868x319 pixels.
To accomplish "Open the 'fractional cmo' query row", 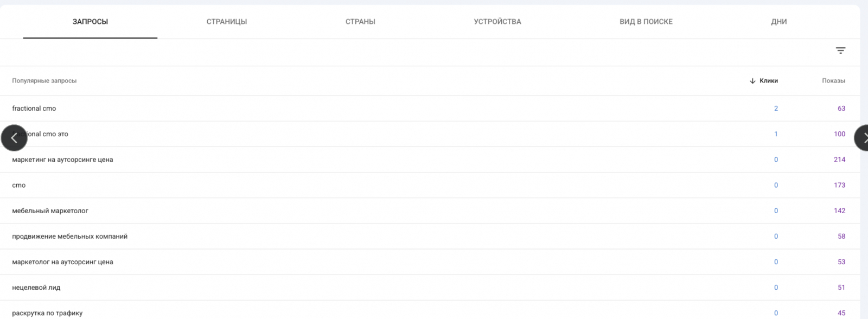I will point(430,109).
